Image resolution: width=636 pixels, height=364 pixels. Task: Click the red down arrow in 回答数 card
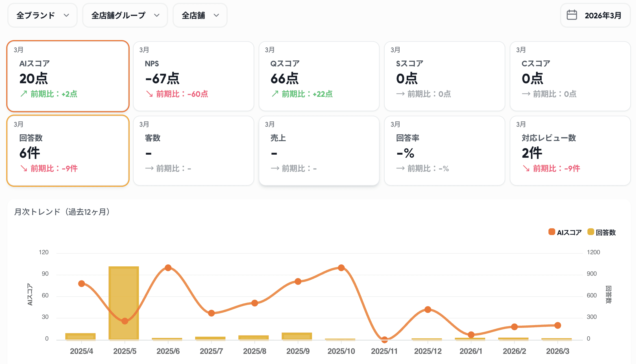(x=24, y=168)
